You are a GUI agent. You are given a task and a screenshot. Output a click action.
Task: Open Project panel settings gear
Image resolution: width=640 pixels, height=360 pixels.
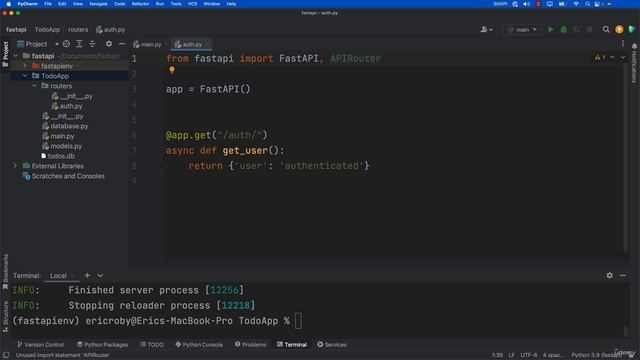109,44
